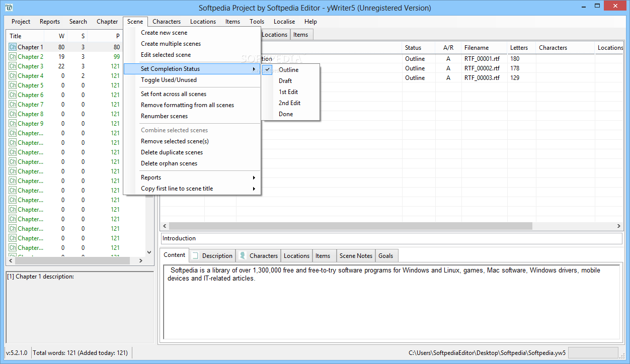Set completion status to 2nd Edit

(x=290, y=103)
